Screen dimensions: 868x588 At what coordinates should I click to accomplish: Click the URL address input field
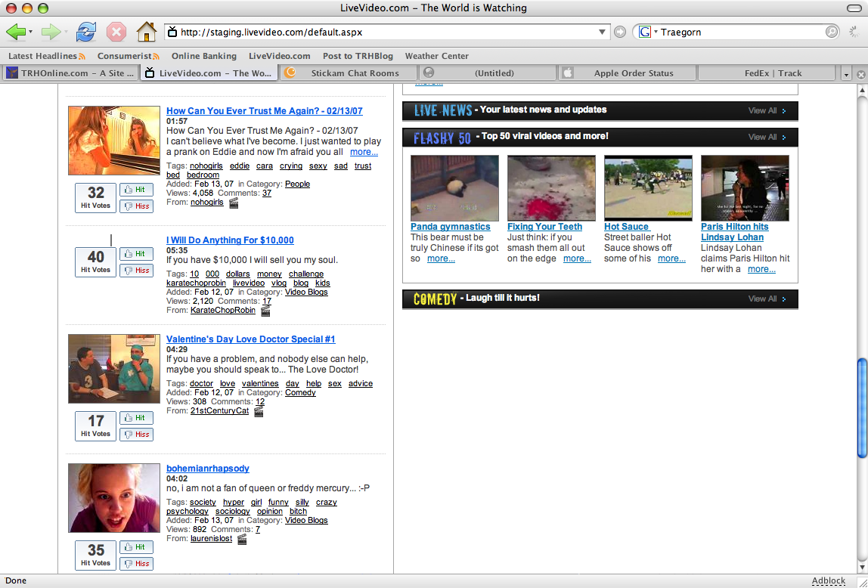pyautogui.click(x=387, y=32)
